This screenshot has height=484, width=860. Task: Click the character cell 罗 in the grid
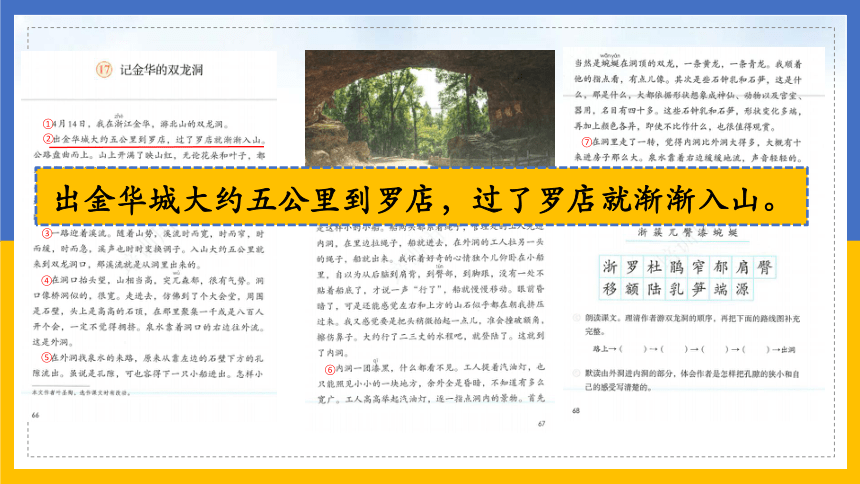click(x=632, y=267)
